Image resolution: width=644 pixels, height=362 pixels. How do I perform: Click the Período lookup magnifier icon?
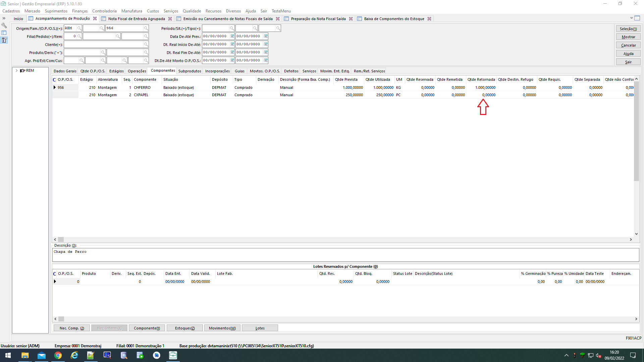pyautogui.click(x=231, y=28)
